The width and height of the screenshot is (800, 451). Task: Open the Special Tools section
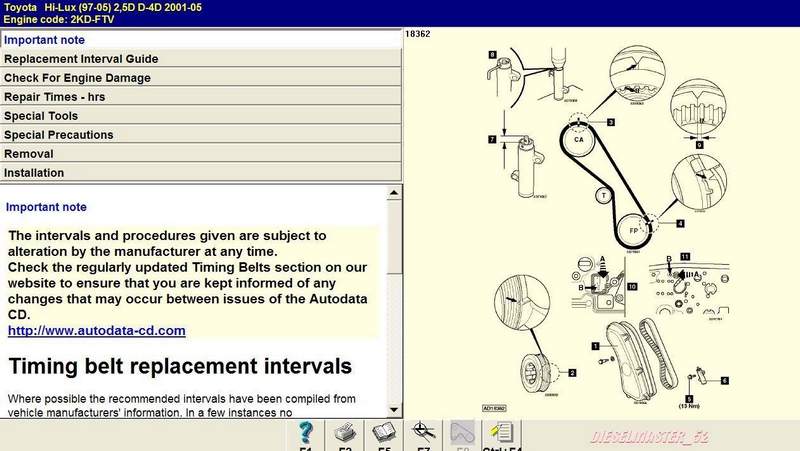tap(201, 116)
